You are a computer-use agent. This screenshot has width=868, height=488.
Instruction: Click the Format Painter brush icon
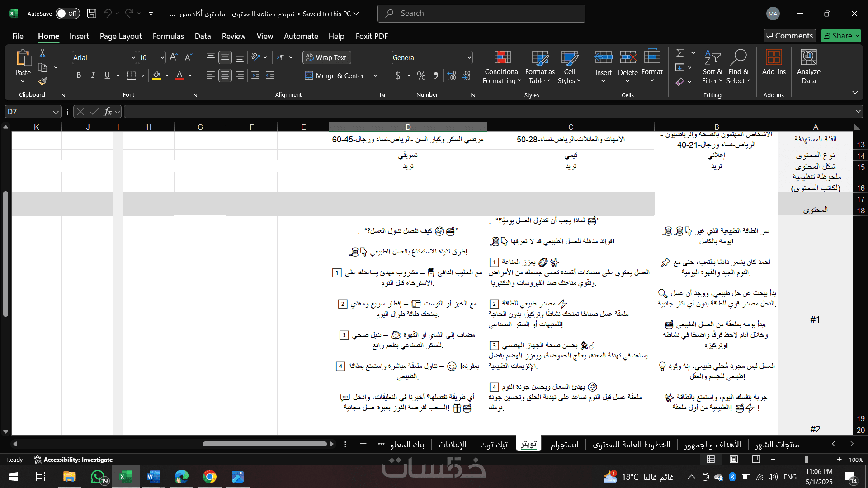click(42, 81)
